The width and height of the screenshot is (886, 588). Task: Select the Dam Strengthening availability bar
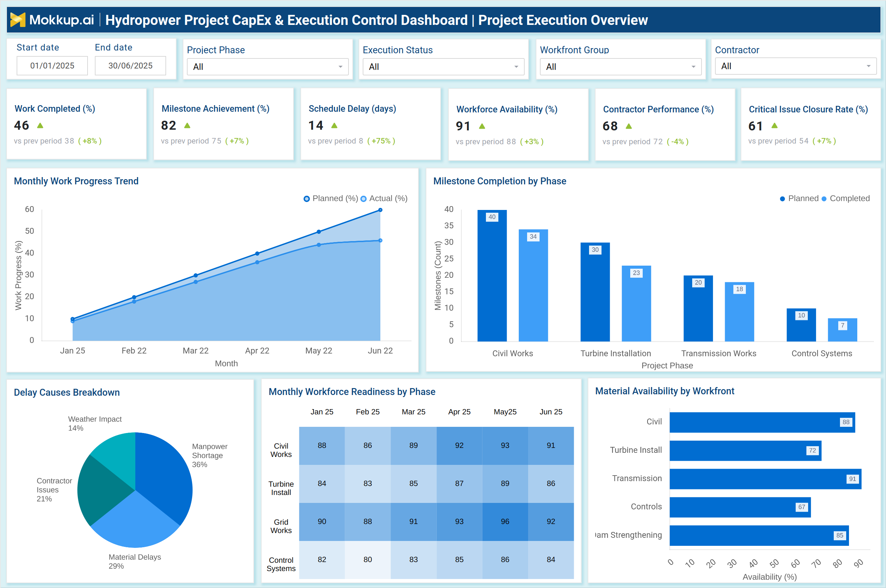[759, 535]
